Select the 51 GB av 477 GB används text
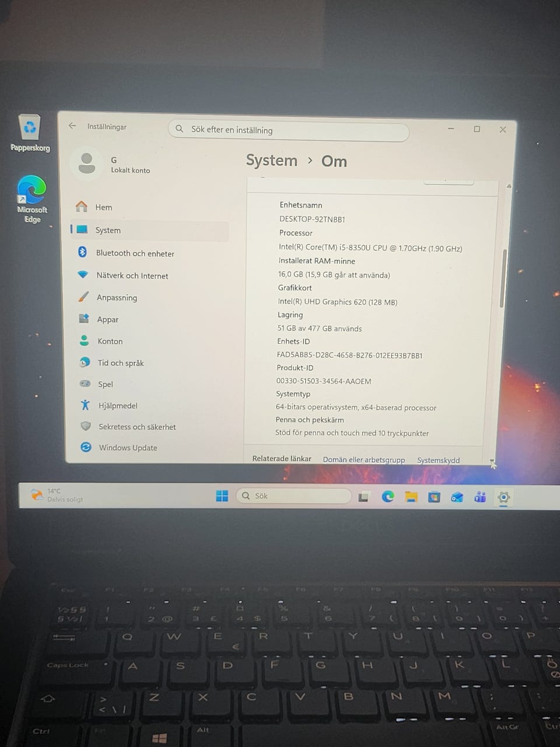The width and height of the screenshot is (560, 747). [x=320, y=329]
